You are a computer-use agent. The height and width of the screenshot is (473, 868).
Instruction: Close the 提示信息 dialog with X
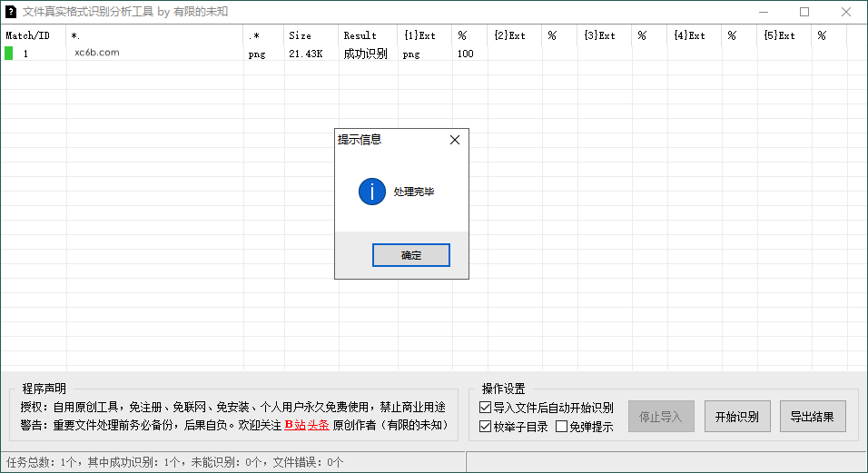(x=455, y=140)
